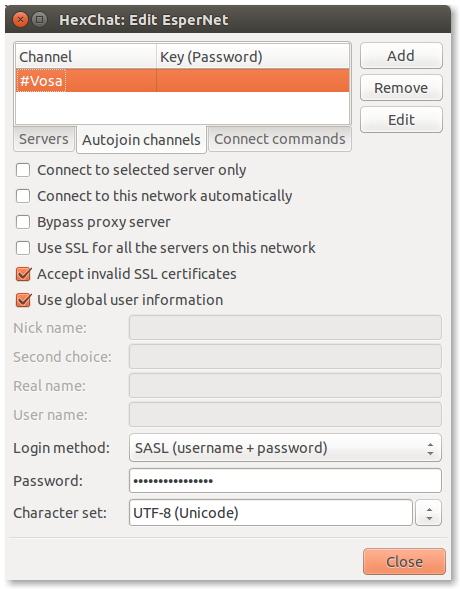Remove the selected channel
This screenshot has width=460, height=589.
[x=401, y=88]
